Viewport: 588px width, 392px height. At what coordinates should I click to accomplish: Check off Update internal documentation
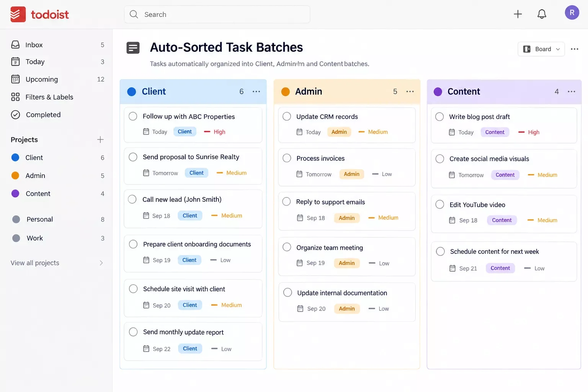click(287, 292)
